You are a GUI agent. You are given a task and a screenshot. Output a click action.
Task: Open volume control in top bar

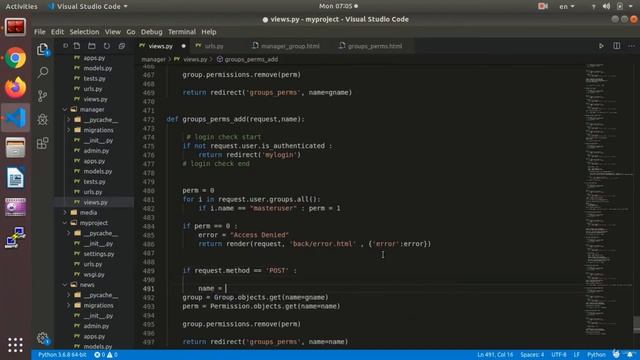click(607, 6)
